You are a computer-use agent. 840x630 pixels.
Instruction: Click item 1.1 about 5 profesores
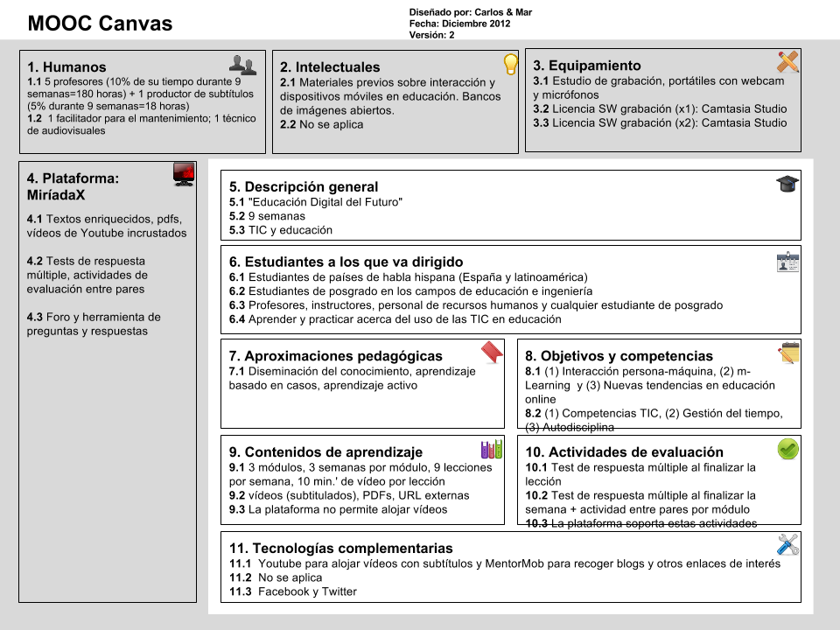pos(140,94)
